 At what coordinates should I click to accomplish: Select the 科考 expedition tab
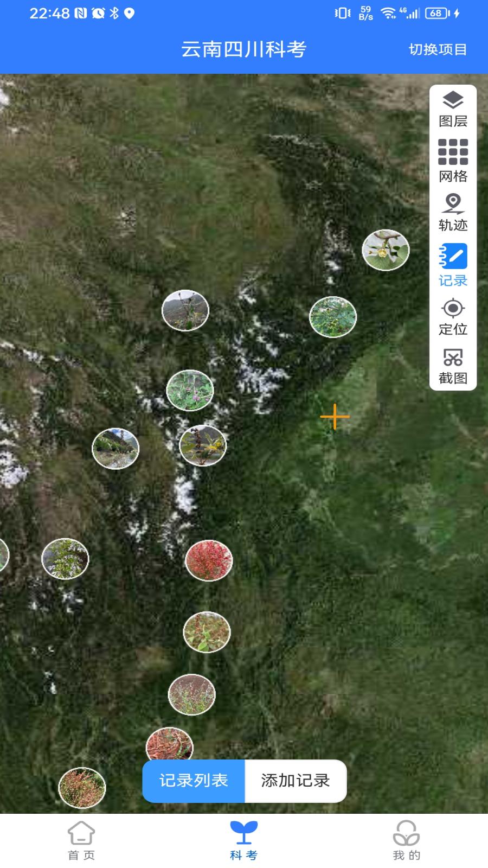[x=243, y=840]
